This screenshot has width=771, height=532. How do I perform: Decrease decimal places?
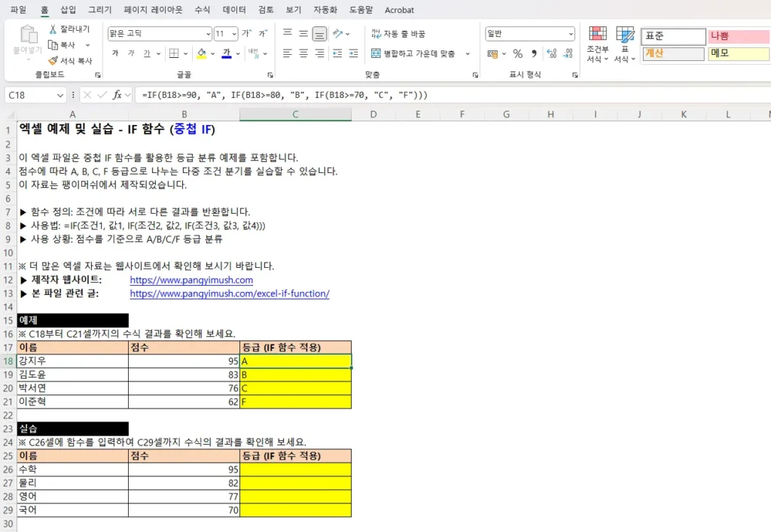point(568,53)
